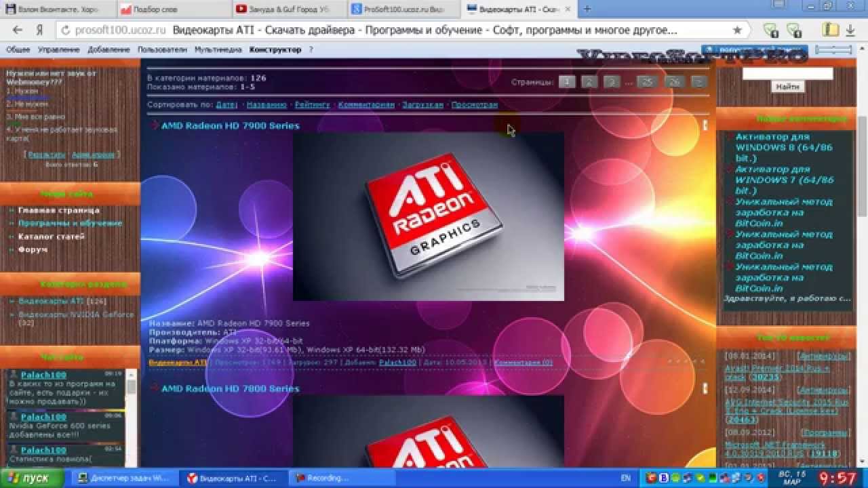Click the first green extension icon in toolbar
This screenshot has width=868, height=488.
pyautogui.click(x=770, y=30)
